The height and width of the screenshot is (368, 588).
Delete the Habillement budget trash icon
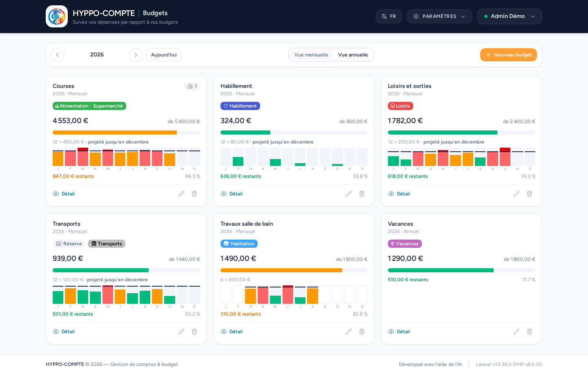tap(362, 194)
